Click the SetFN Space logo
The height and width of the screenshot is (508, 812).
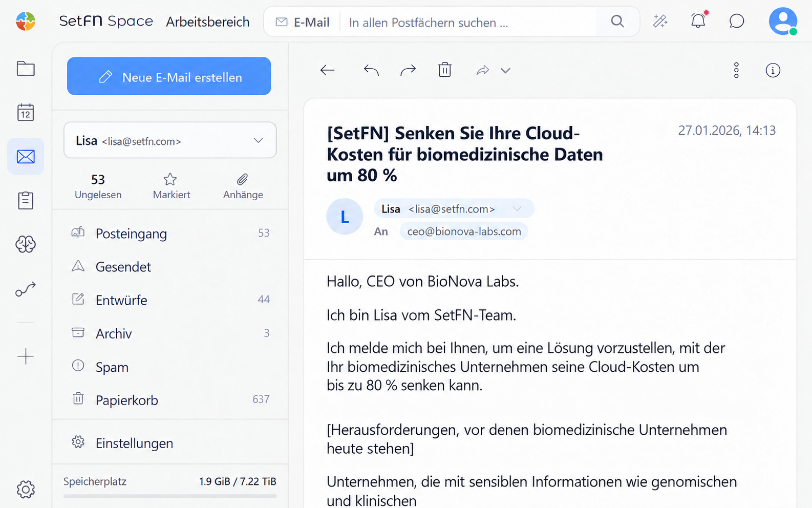click(x=106, y=21)
